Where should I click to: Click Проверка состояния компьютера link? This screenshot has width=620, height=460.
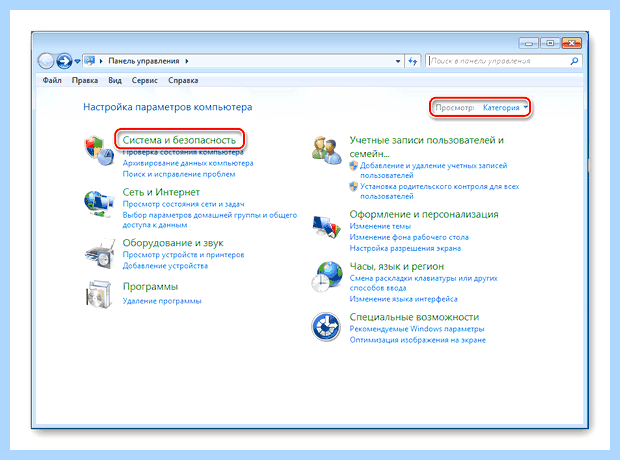[x=183, y=152]
